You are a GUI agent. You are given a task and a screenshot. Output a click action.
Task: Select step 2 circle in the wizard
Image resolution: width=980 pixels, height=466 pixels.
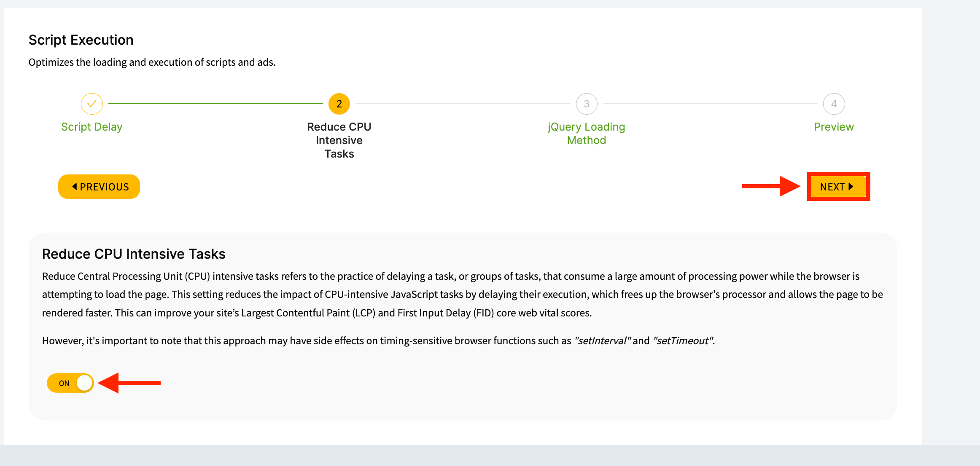339,104
